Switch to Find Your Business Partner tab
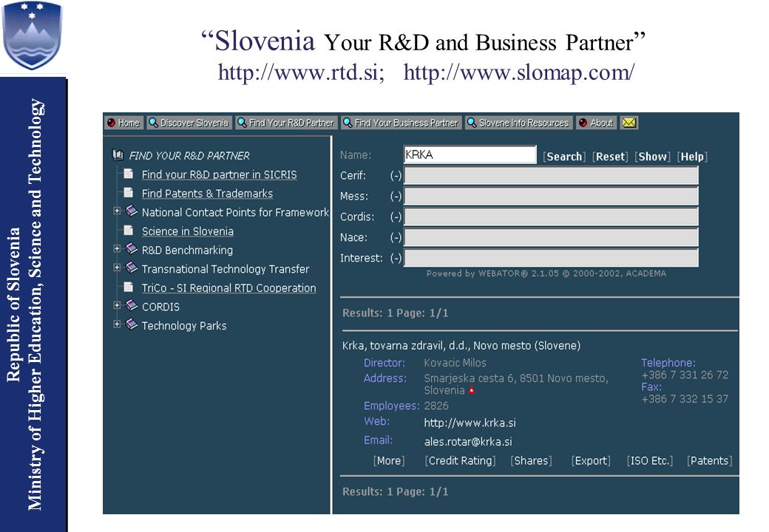The width and height of the screenshot is (769, 532). click(x=402, y=123)
